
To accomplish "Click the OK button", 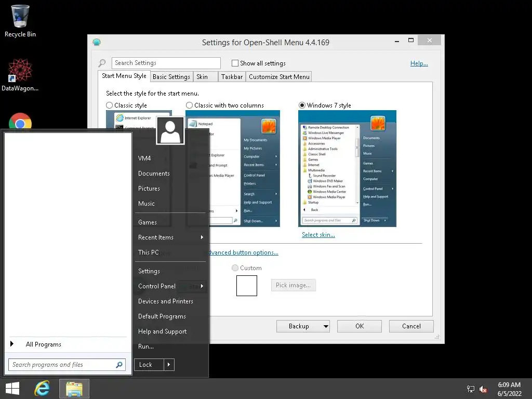I will 360,326.
